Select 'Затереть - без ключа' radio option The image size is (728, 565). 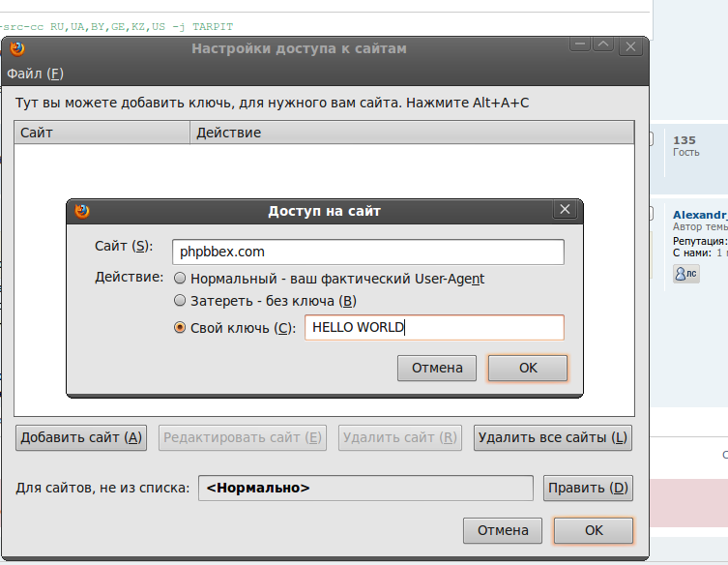pos(179,301)
